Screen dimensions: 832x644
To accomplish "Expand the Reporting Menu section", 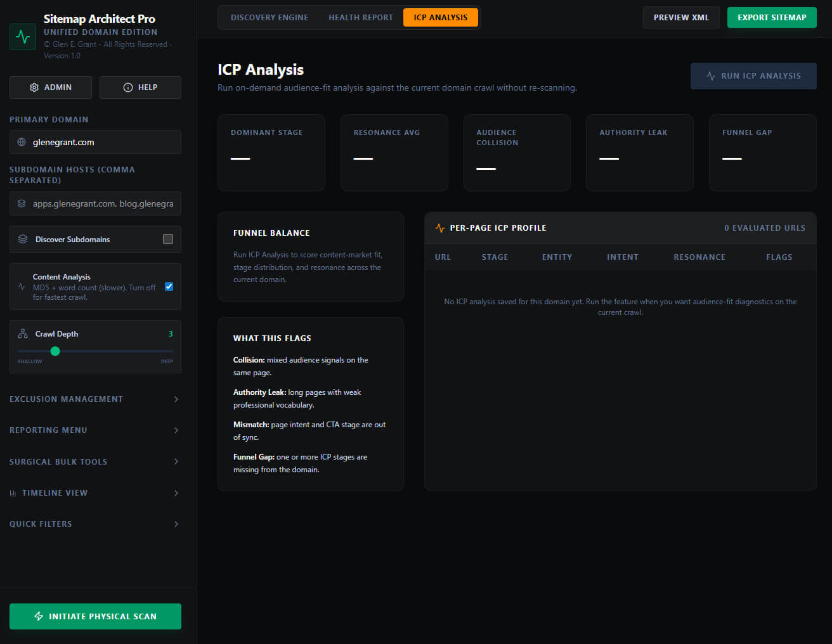I will pyautogui.click(x=95, y=430).
